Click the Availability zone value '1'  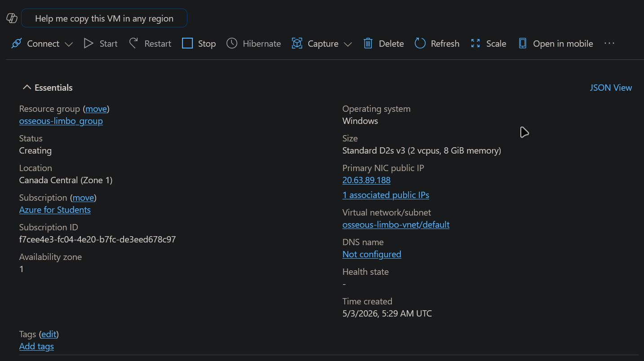[22, 269]
